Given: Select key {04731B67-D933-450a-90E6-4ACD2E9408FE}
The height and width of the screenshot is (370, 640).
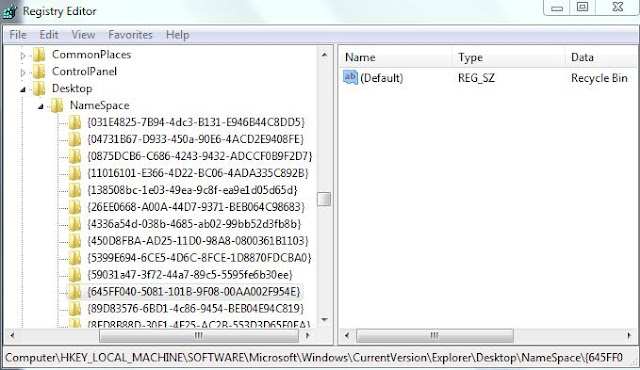Looking at the screenshot, I should pos(196,140).
